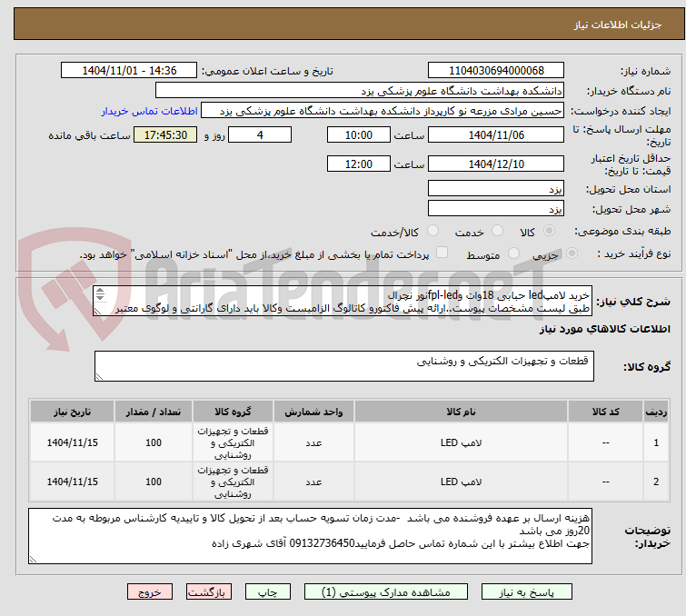Click لامپ LED in row 2
Image resolution: width=686 pixels, height=616 pixels.
click(x=462, y=482)
